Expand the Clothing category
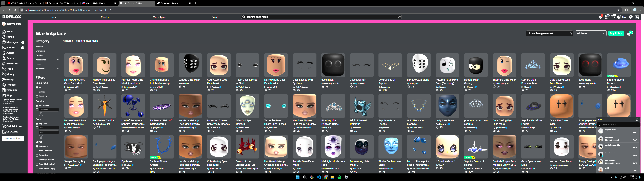The image size is (644, 181). (58, 55)
